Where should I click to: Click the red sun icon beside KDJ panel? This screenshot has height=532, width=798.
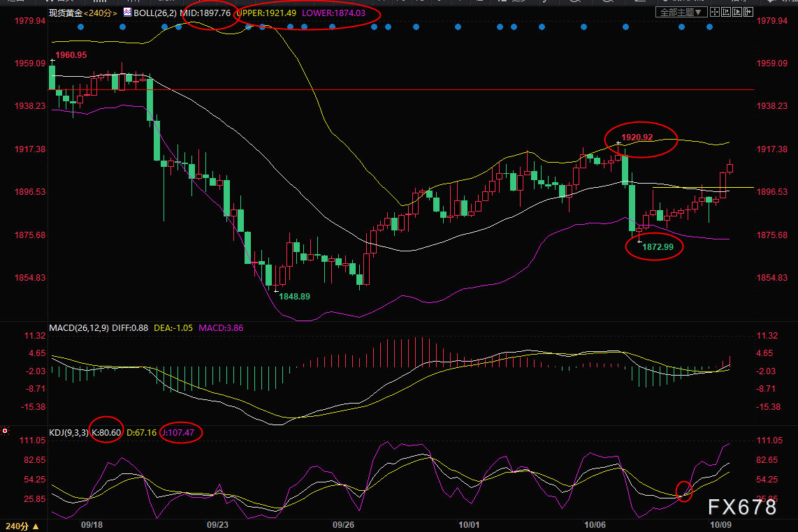6,432
